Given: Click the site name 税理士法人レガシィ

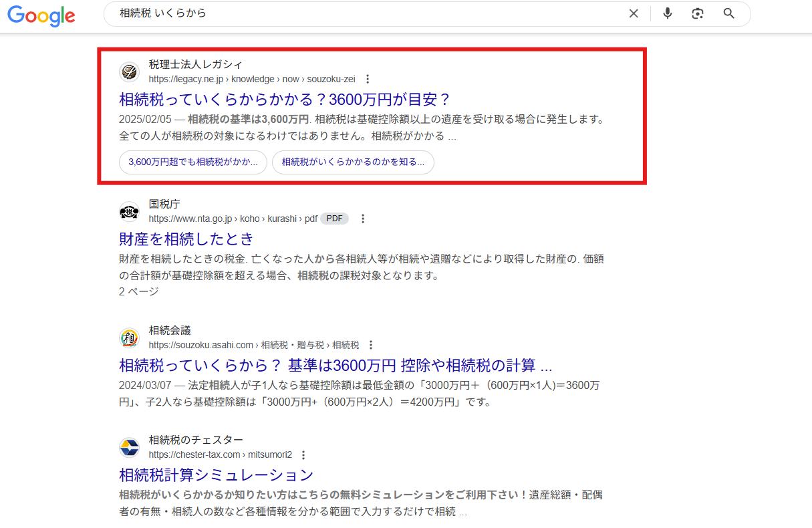Looking at the screenshot, I should pyautogui.click(x=196, y=64).
